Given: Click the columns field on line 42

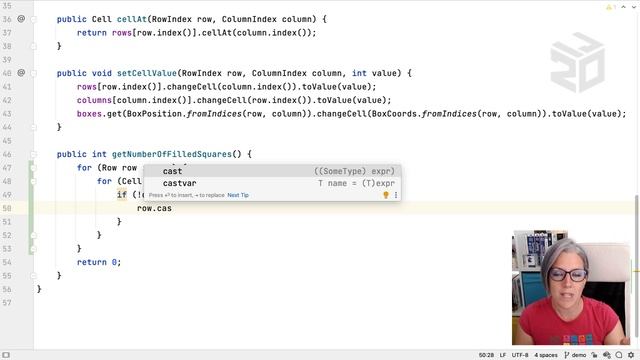Looking at the screenshot, I should coord(94,100).
